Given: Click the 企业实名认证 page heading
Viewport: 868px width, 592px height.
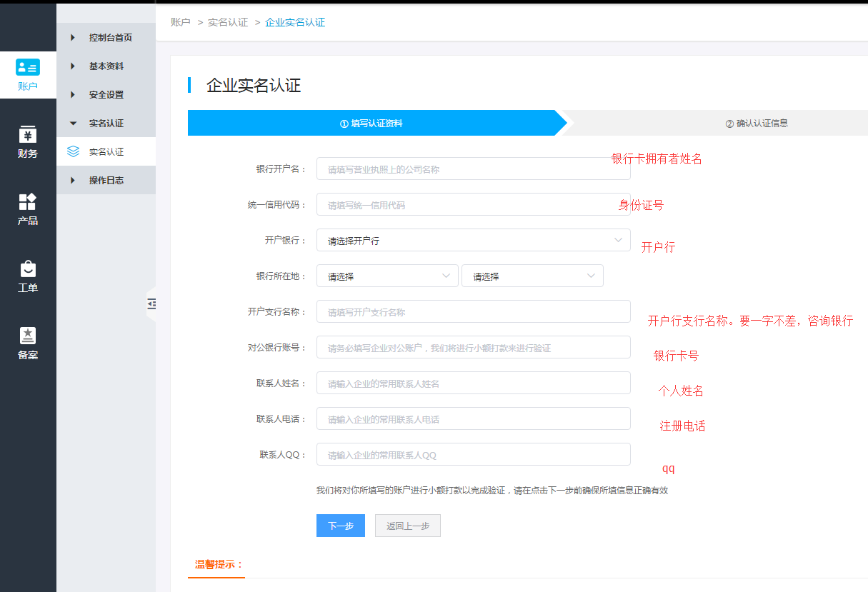Looking at the screenshot, I should coord(254,86).
